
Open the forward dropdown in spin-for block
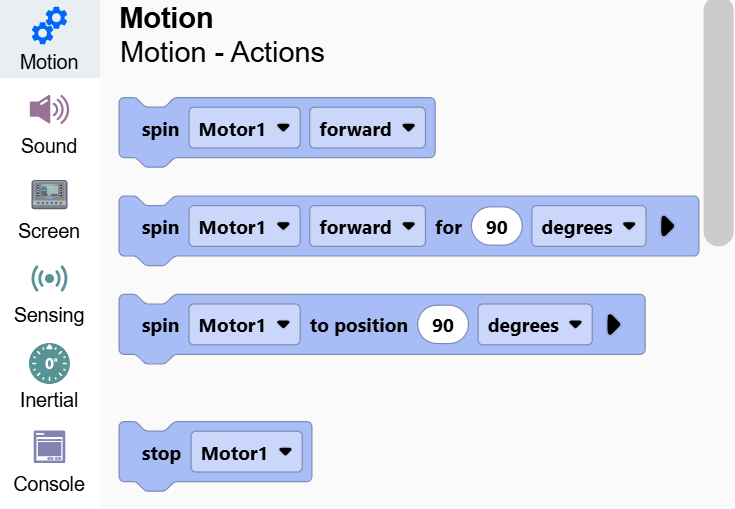(x=368, y=226)
